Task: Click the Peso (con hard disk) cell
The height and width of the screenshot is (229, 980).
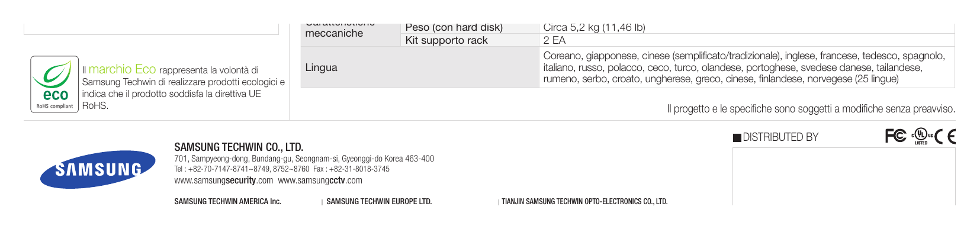Action: 468,28
